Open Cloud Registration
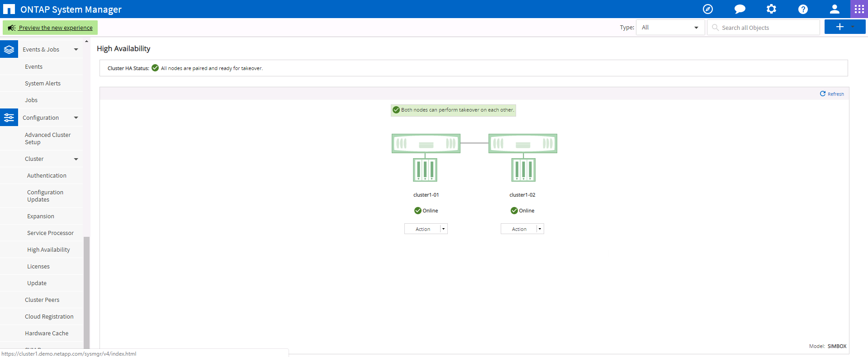The height and width of the screenshot is (357, 868). pyautogui.click(x=49, y=316)
